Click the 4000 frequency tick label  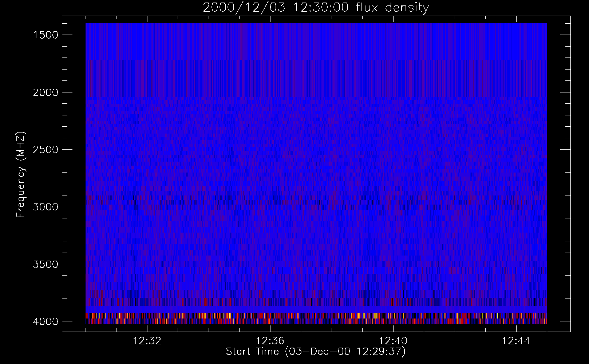point(46,321)
